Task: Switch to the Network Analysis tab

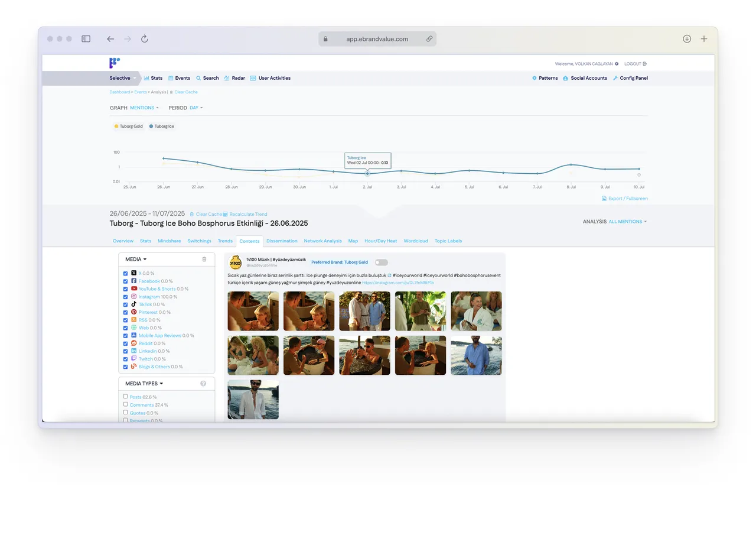Action: coord(322,241)
